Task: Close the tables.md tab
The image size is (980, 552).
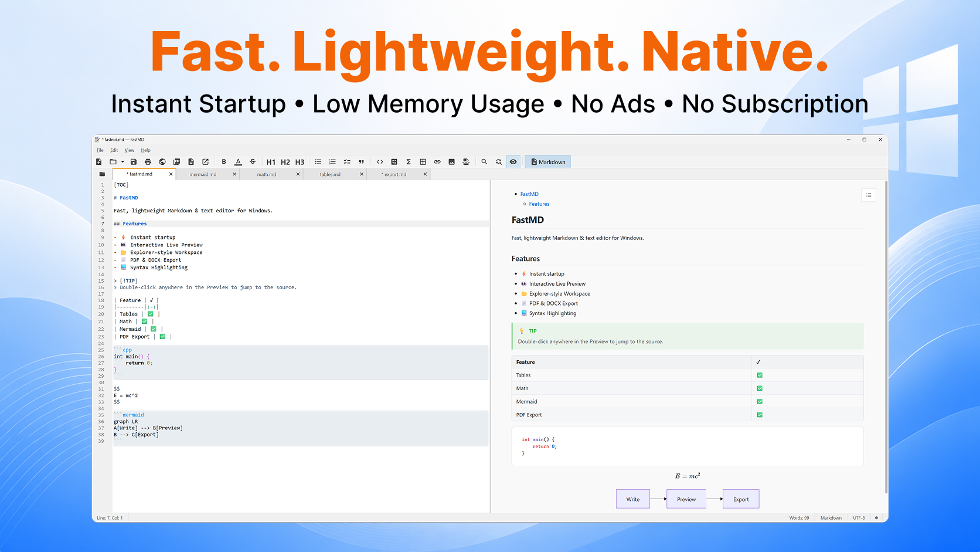Action: click(362, 174)
